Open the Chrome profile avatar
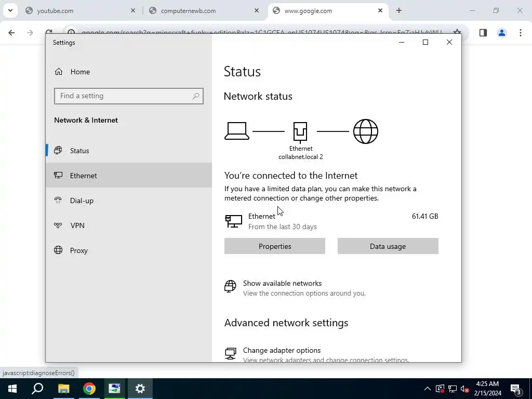 [x=502, y=33]
